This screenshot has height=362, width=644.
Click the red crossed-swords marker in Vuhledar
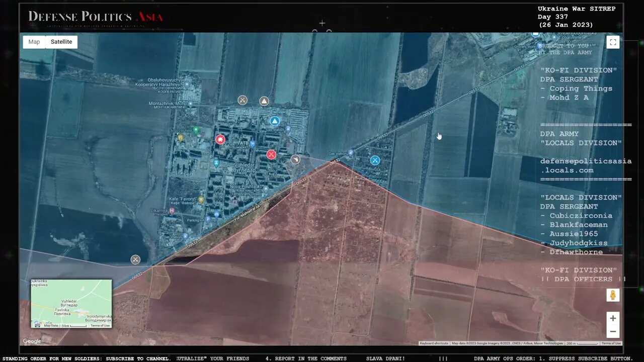[271, 154]
